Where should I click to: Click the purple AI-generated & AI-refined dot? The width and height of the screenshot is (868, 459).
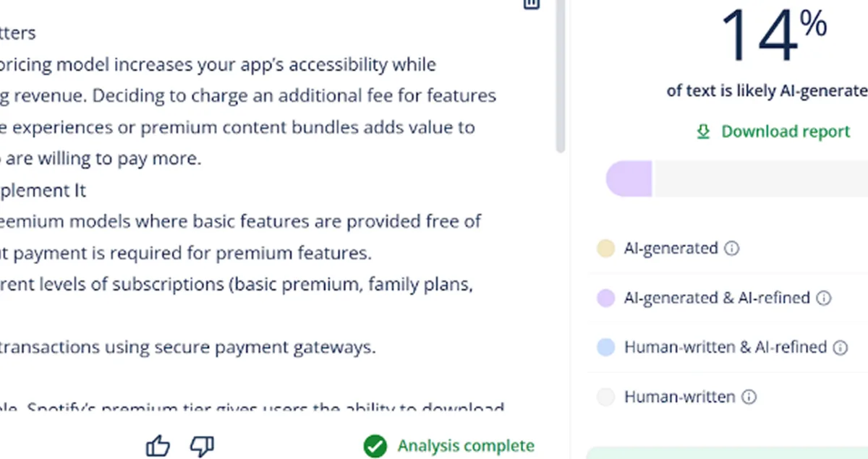pos(605,298)
